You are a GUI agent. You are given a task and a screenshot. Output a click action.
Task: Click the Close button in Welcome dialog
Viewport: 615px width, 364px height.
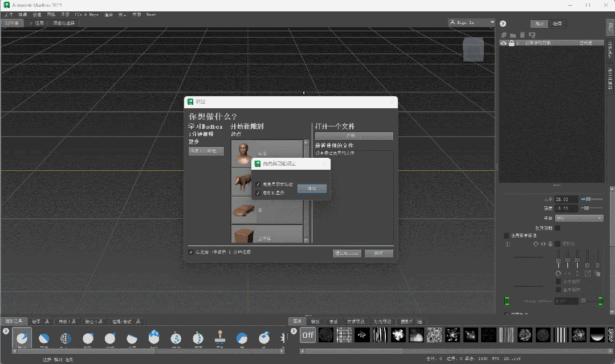378,253
